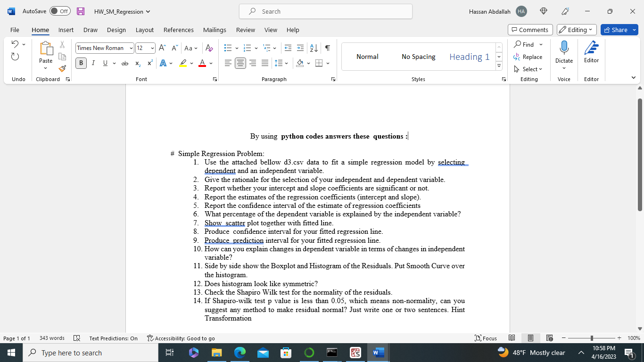This screenshot has height=362, width=644.
Task: Switch to the References ribbon tab
Action: (179, 30)
